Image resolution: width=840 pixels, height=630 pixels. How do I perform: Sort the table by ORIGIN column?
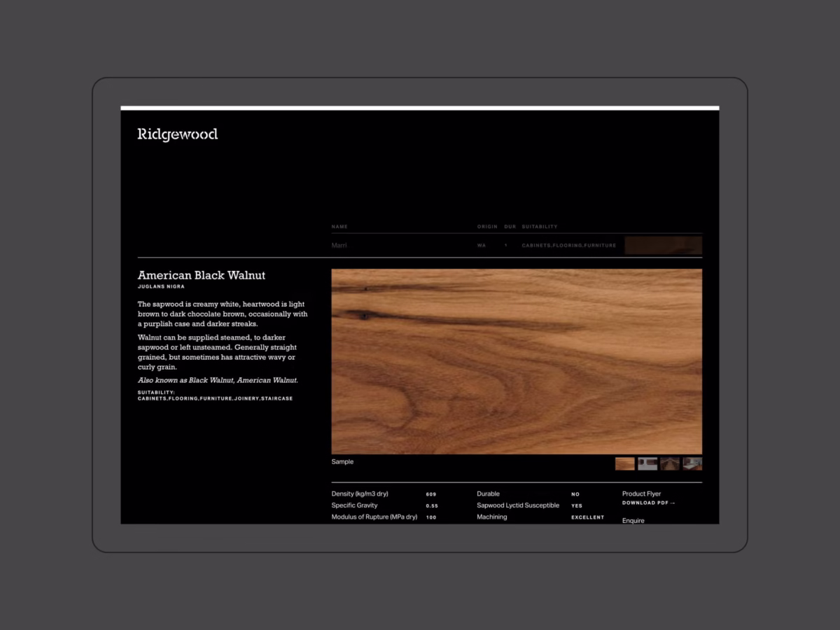(486, 226)
